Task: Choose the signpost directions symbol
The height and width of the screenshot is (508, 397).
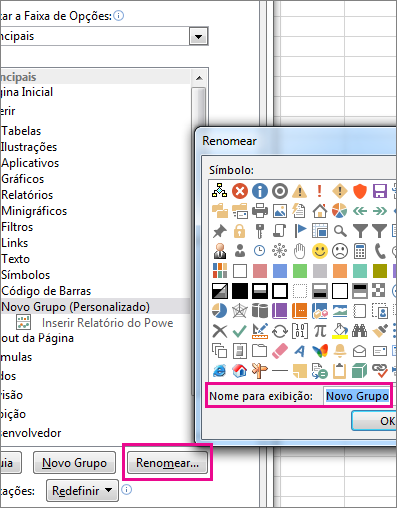Action: coord(260,371)
